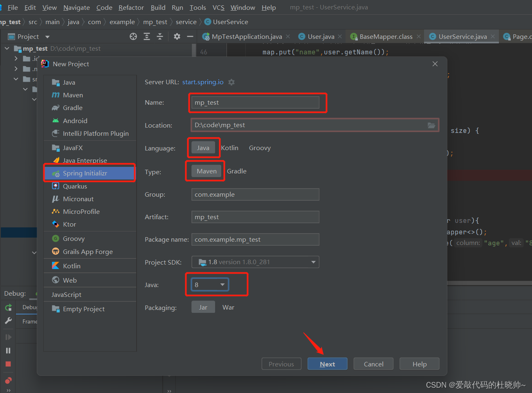This screenshot has width=532, height=393.
Task: Click the wrench settings icon in Debug panel
Action: click(x=8, y=321)
